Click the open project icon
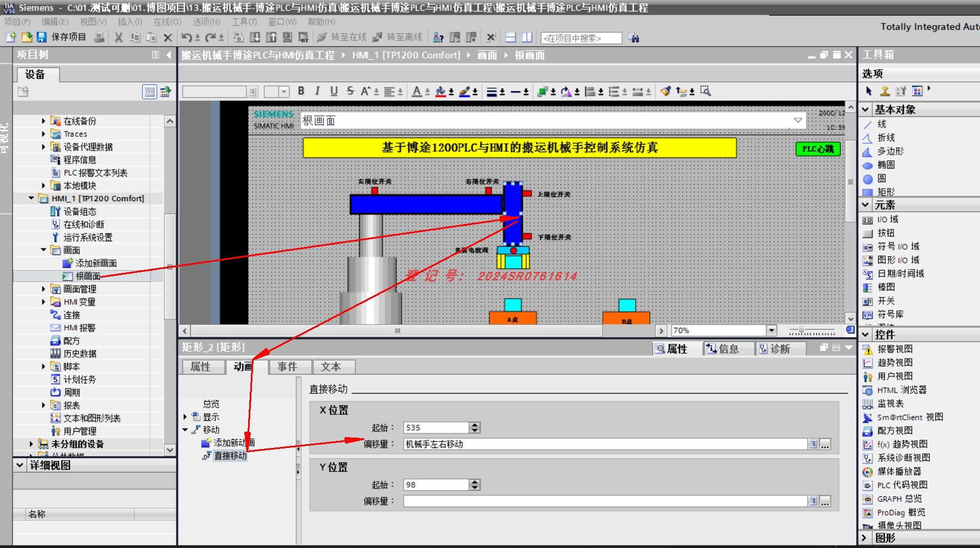Image resolution: width=980 pixels, height=548 pixels. [27, 37]
